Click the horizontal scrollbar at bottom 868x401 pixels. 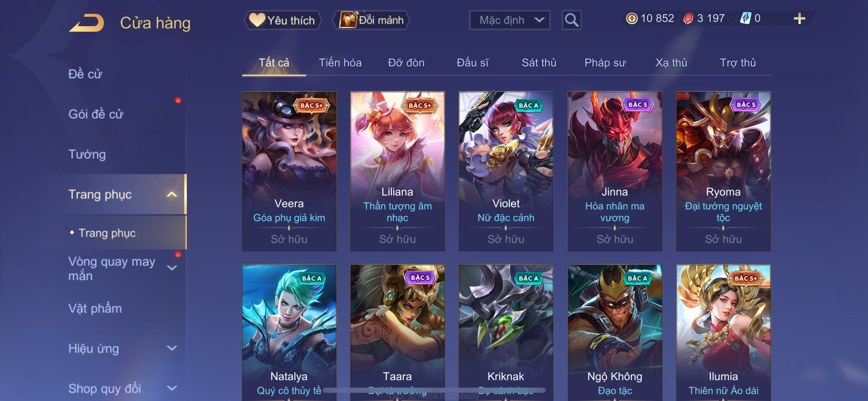pyautogui.click(x=434, y=390)
